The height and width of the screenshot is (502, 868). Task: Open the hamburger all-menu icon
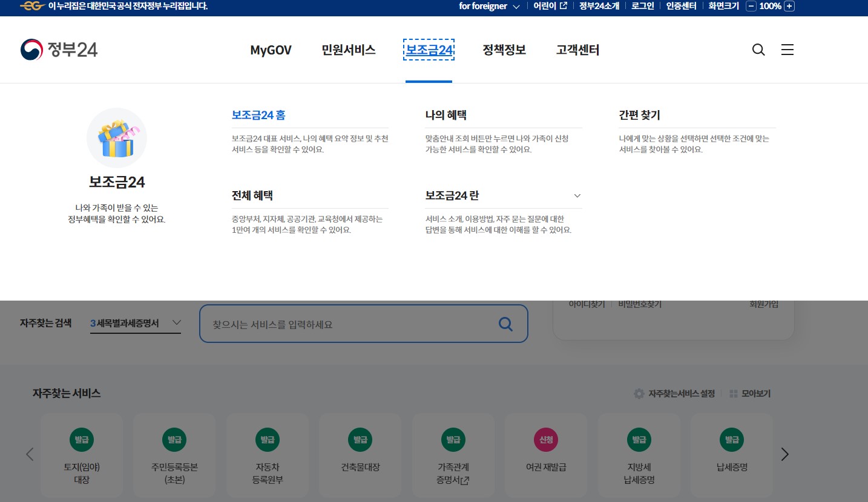pos(787,50)
